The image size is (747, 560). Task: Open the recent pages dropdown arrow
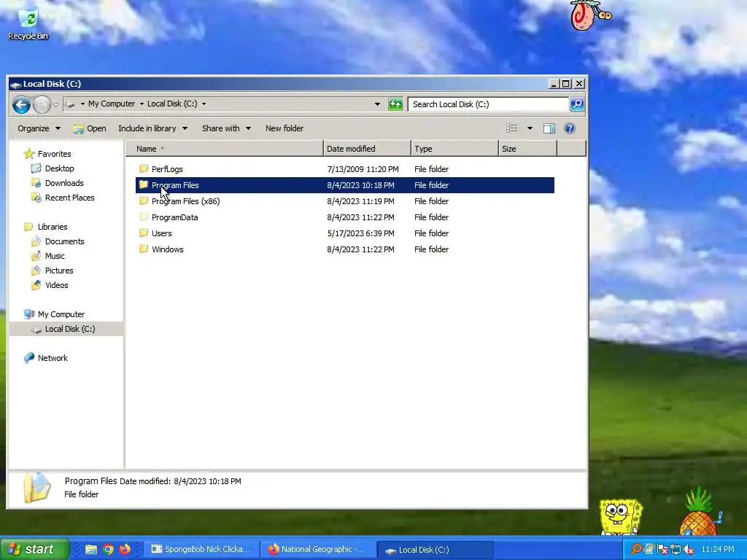pyautogui.click(x=55, y=104)
